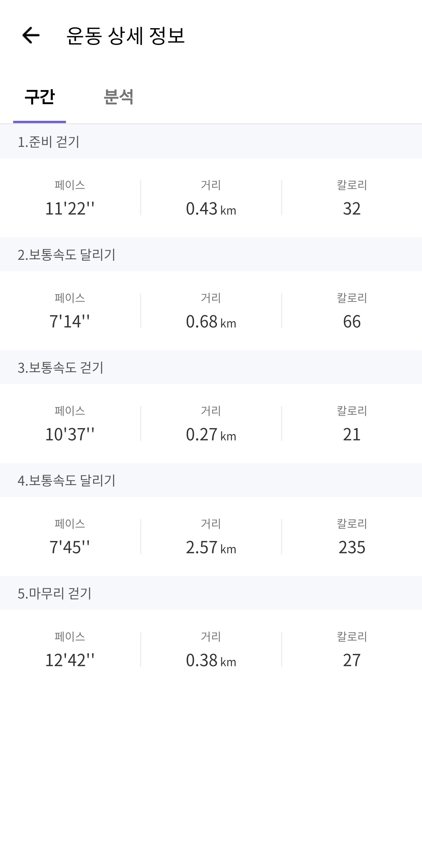
Task: Open the 2.보통속도 달리기 section header
Action: [211, 254]
